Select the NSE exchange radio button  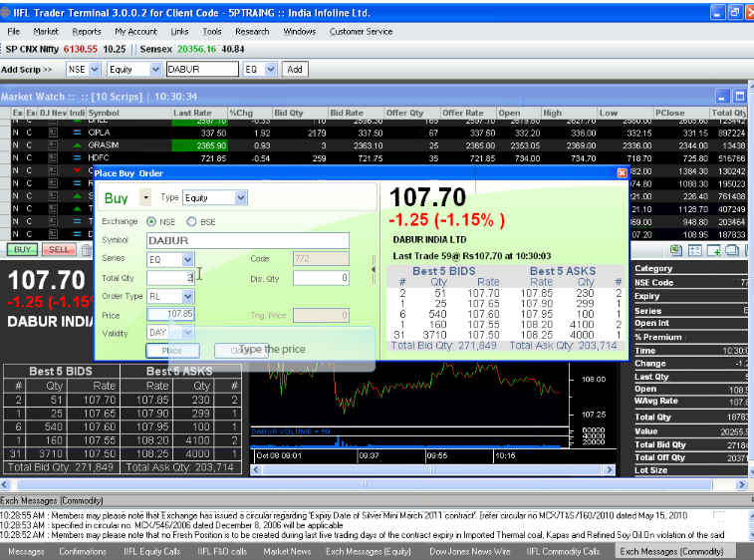[152, 221]
